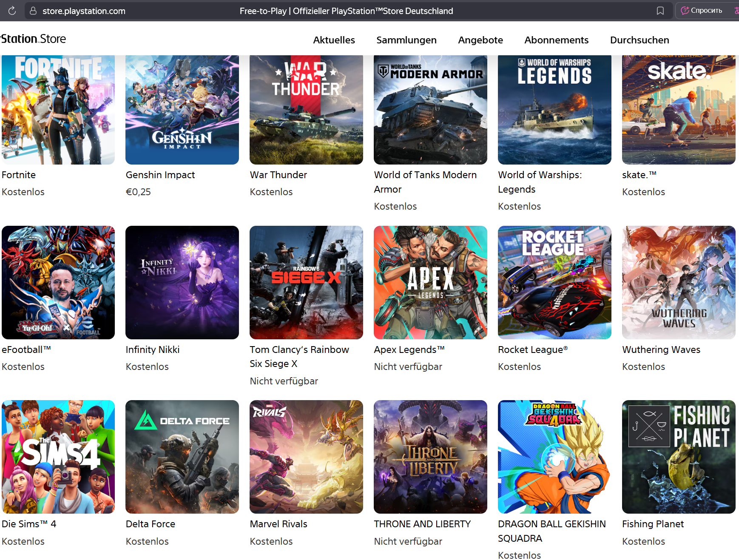
Task: Click the Спросить assistant button
Action: point(702,11)
